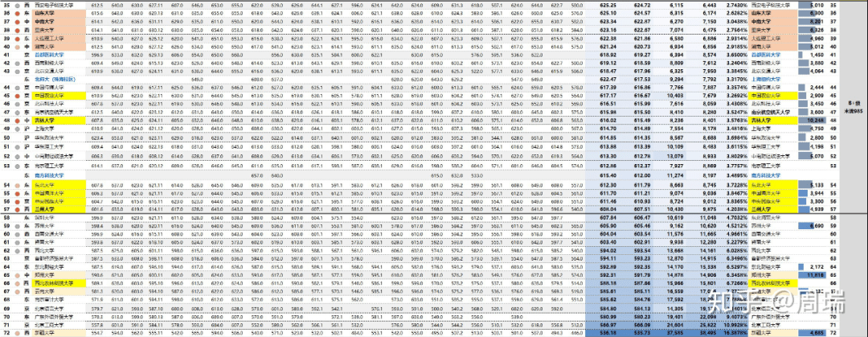The width and height of the screenshot is (868, 337).
Task: Select the data bar cell showing 5,012
Action: [813, 47]
